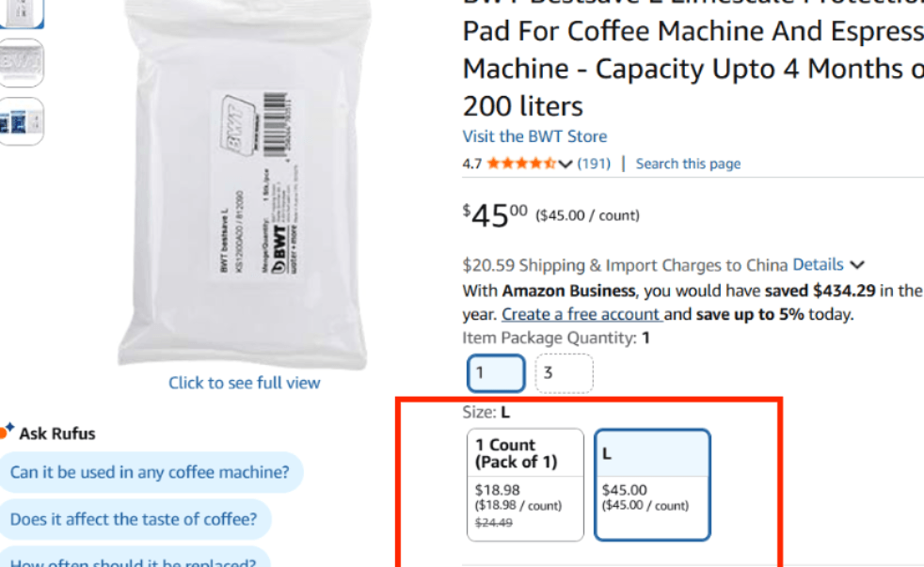The width and height of the screenshot is (924, 567).
Task: Expand the shipping Details chevron
Action: (x=856, y=265)
